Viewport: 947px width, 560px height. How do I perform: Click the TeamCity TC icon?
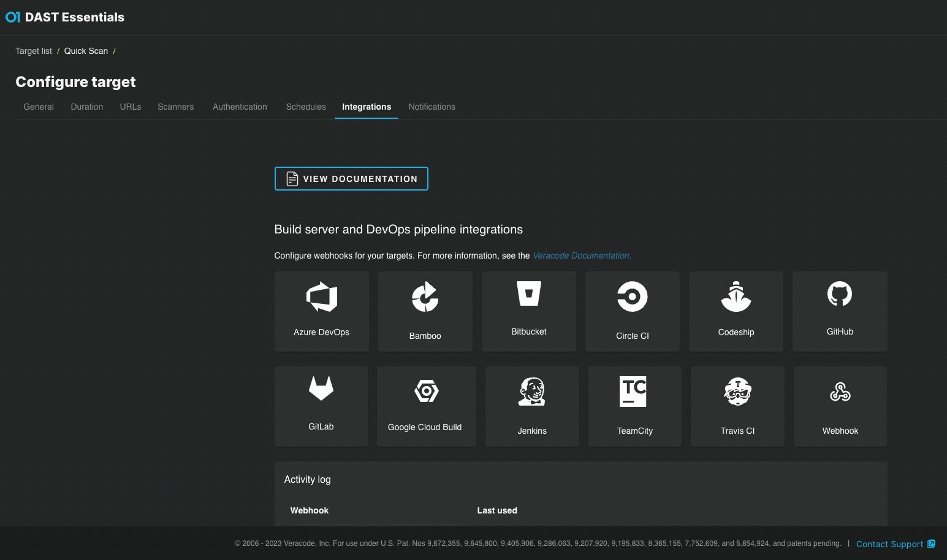633,392
